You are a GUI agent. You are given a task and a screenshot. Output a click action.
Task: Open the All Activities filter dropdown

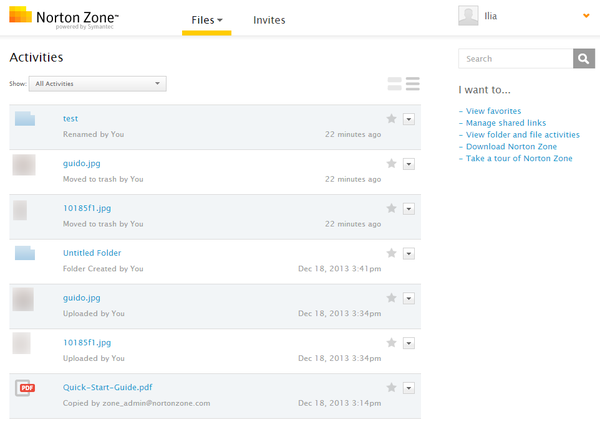(x=97, y=84)
